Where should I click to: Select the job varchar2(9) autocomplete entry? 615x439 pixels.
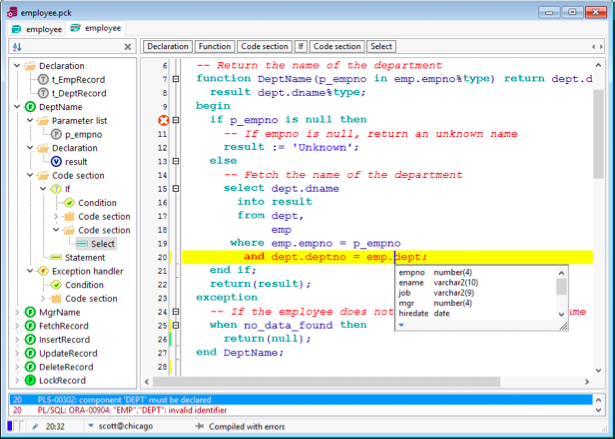[x=476, y=293]
